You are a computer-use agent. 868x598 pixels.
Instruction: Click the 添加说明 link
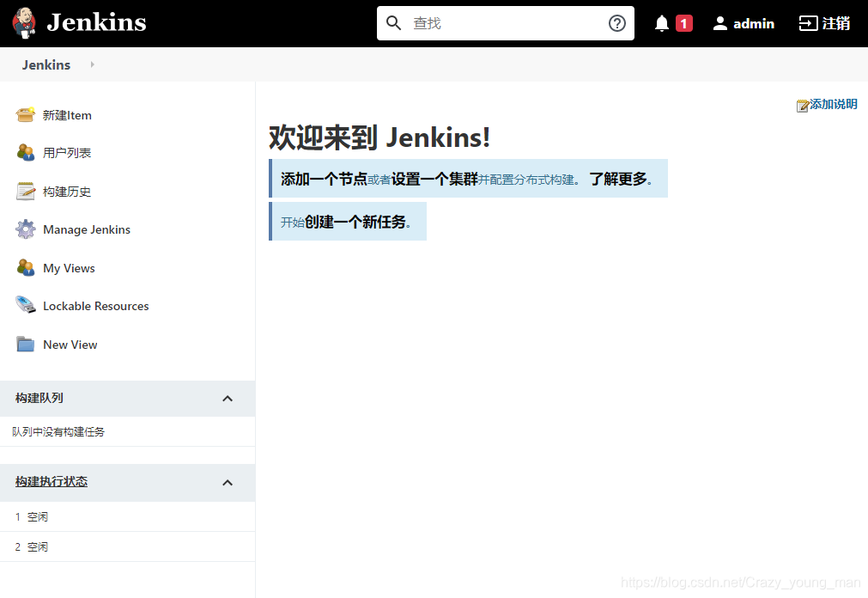(x=834, y=104)
